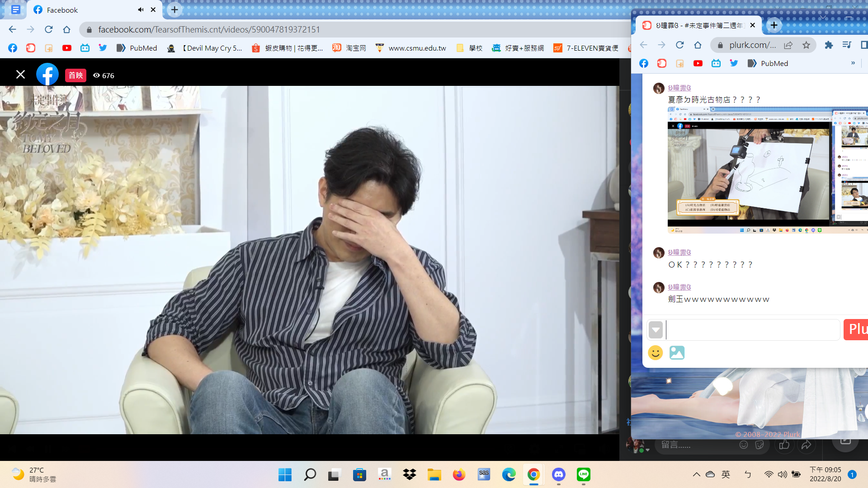Open the emoticon smiley picker
868x488 pixels.
pos(655,352)
